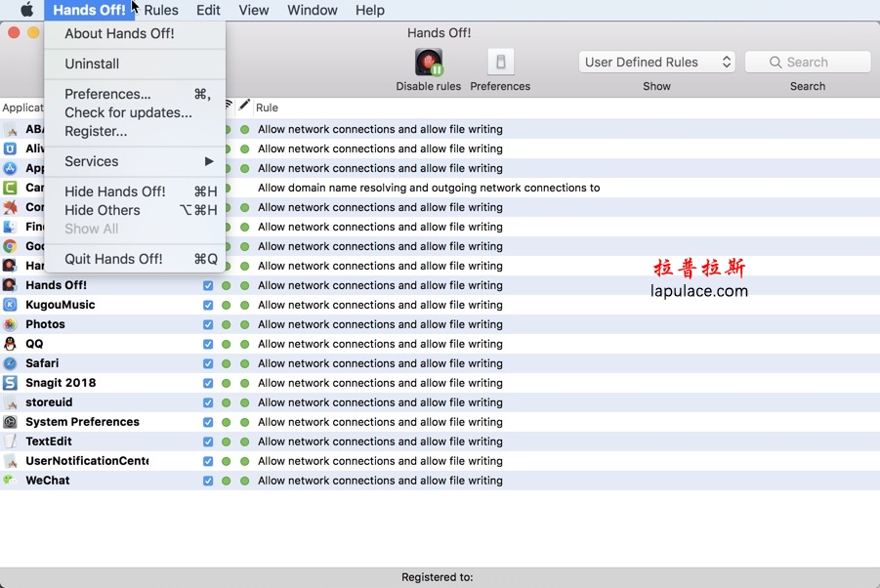Image resolution: width=880 pixels, height=588 pixels.
Task: Click the KugouMusic app icon
Action: coord(10,305)
